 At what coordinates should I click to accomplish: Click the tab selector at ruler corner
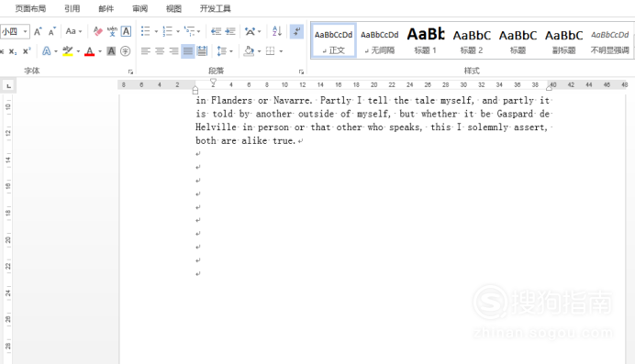(x=8, y=85)
